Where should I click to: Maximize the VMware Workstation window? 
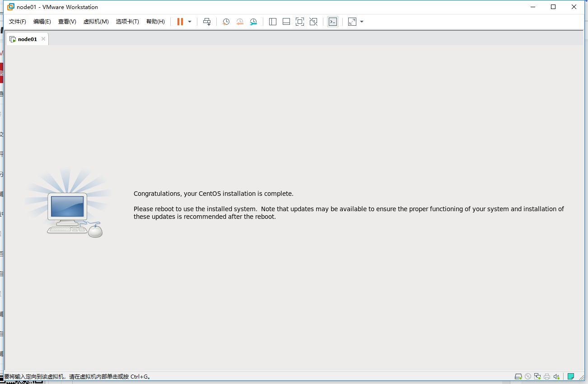pos(553,7)
